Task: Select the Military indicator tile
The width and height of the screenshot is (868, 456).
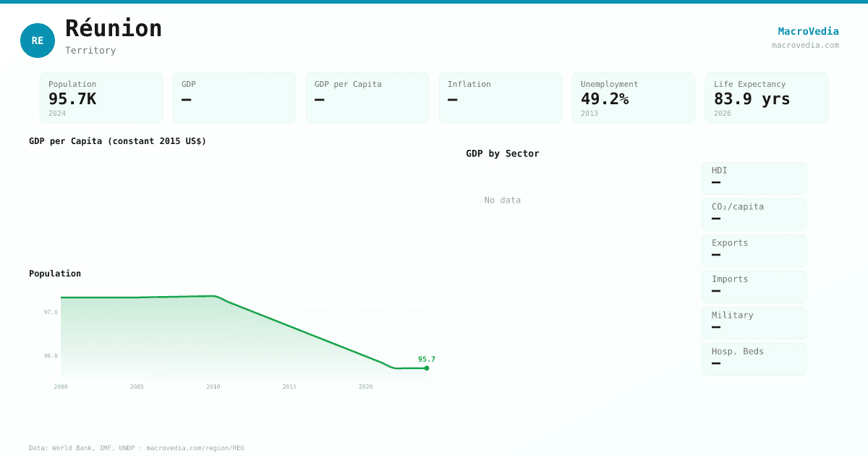Action: 754,323
